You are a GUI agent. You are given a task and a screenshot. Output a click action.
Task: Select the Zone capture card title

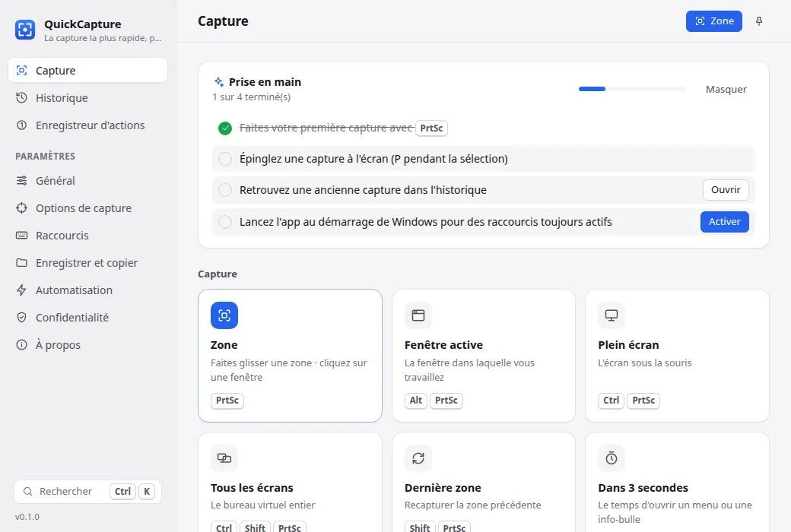tap(224, 345)
